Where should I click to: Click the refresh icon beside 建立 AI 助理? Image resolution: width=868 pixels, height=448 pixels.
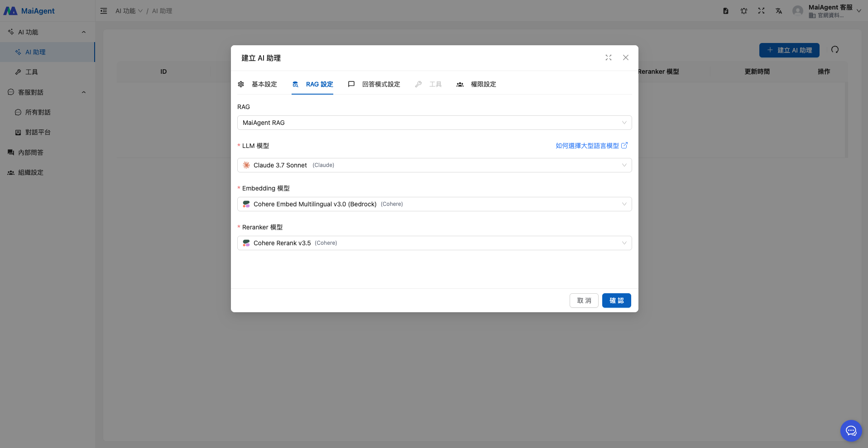pos(835,50)
